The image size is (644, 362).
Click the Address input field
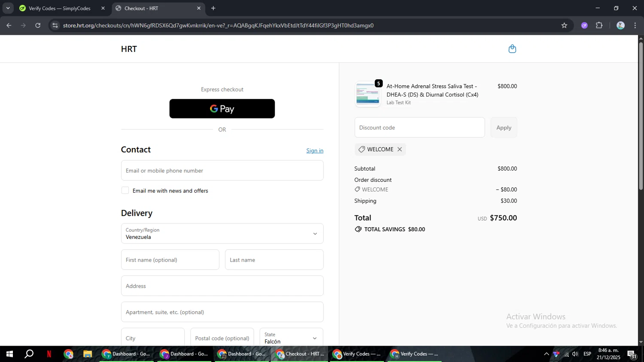coord(222,286)
